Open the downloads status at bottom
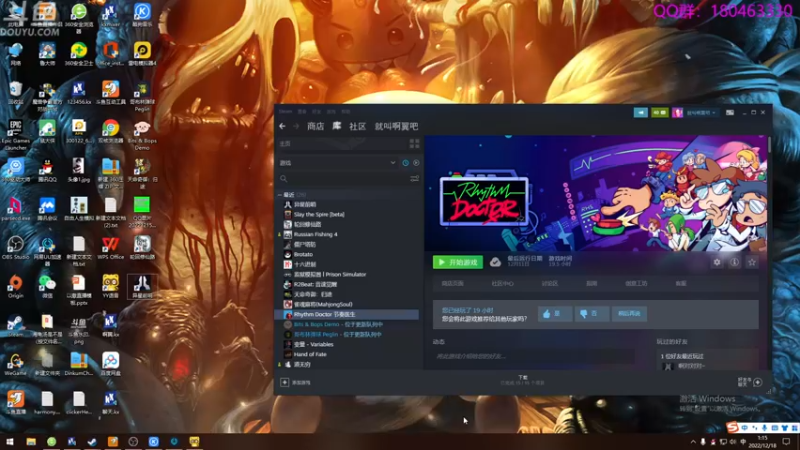The height and width of the screenshot is (450, 800). (522, 380)
